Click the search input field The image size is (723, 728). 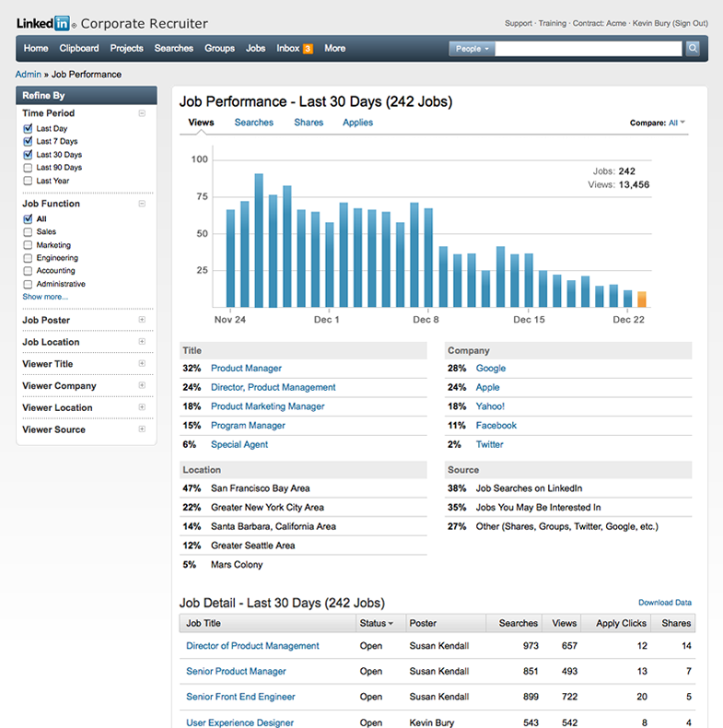[x=589, y=48]
